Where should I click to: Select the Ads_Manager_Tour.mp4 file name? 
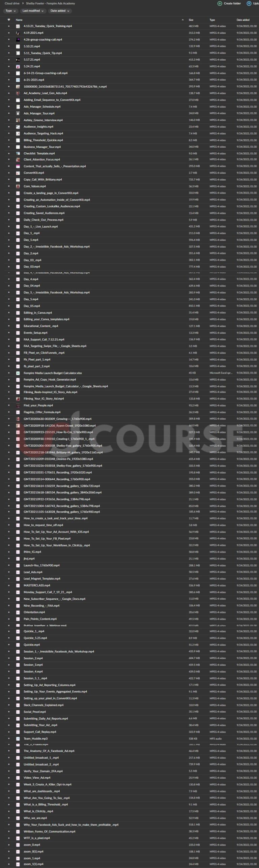39,113
